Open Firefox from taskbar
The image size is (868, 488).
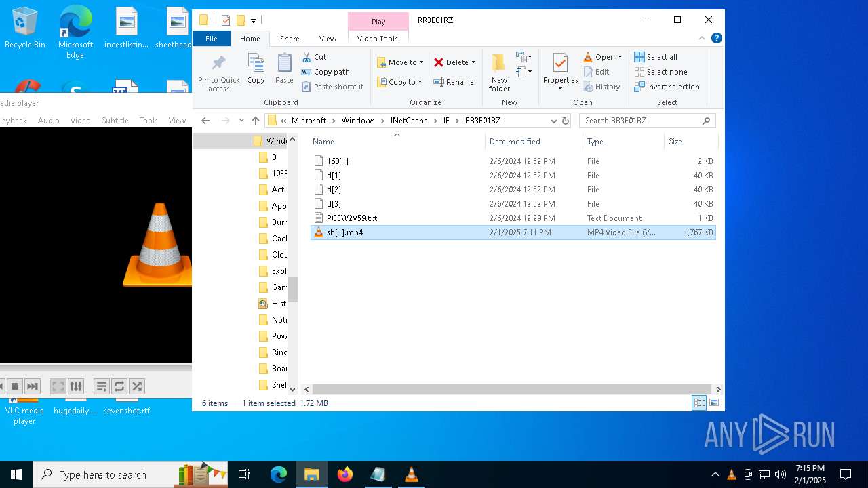coord(345,474)
